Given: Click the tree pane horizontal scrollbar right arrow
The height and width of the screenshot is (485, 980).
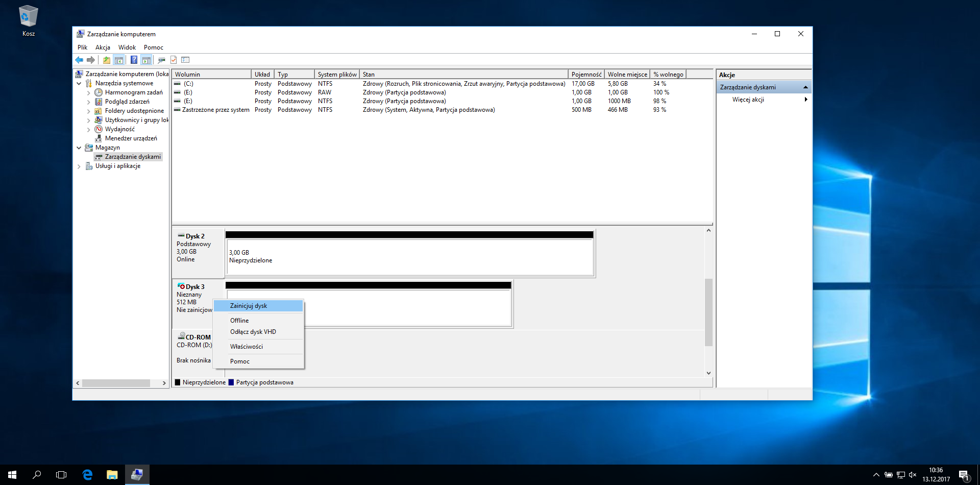Looking at the screenshot, I should (x=164, y=383).
